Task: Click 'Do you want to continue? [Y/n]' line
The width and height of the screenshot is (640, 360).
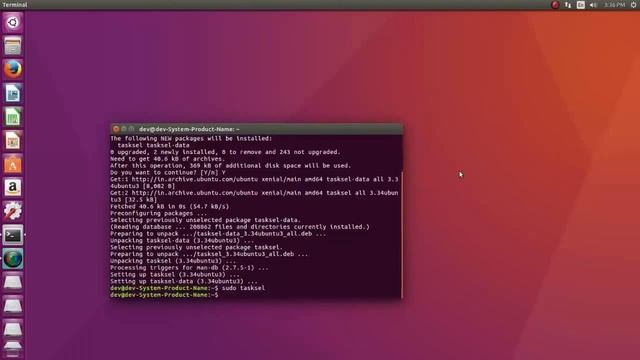Action: (x=168, y=173)
